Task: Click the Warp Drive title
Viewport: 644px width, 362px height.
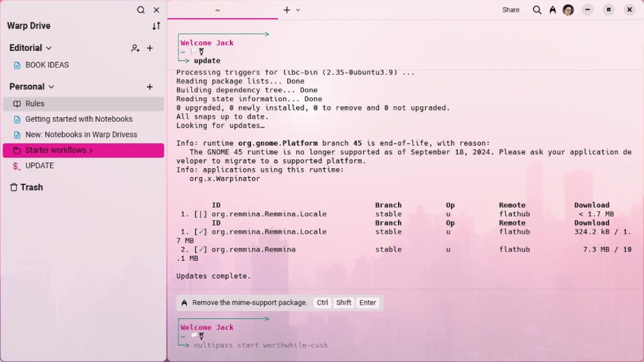Action: 29,26
